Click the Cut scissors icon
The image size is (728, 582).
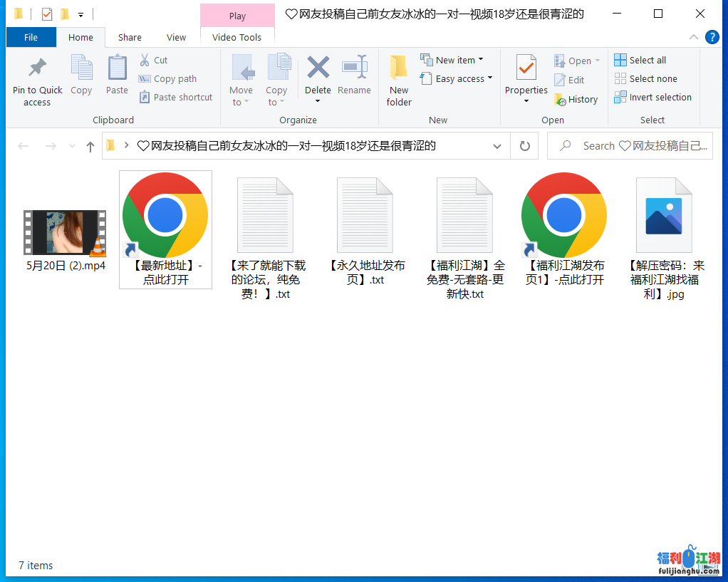point(145,61)
